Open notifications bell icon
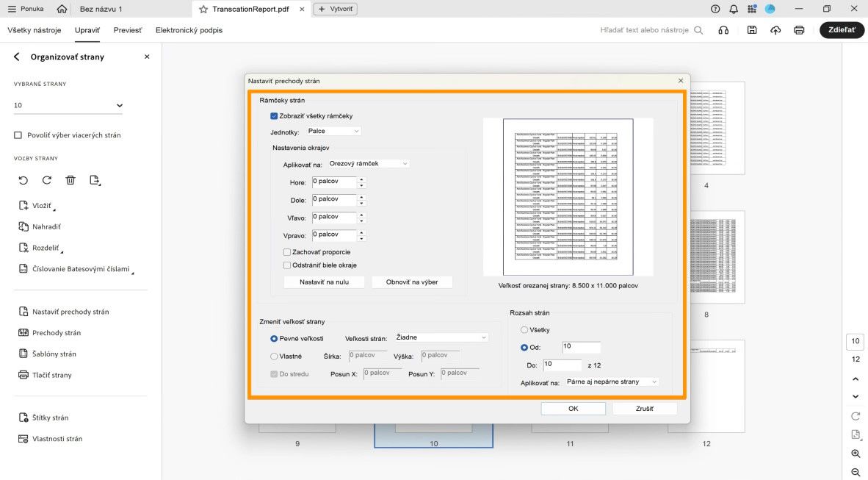Image resolution: width=868 pixels, height=480 pixels. [734, 9]
